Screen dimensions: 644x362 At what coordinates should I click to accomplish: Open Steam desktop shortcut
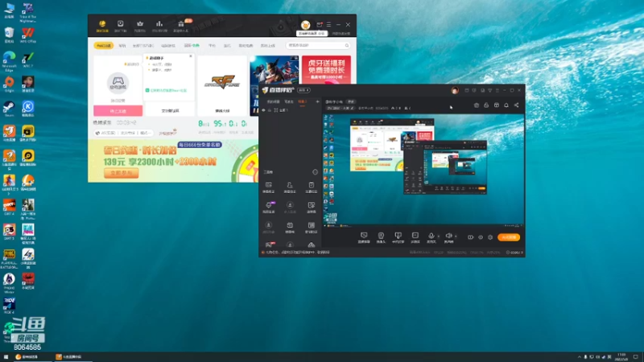click(9, 109)
